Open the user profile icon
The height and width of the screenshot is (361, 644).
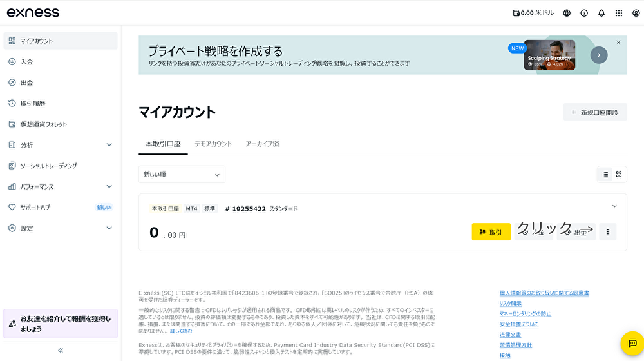point(636,13)
